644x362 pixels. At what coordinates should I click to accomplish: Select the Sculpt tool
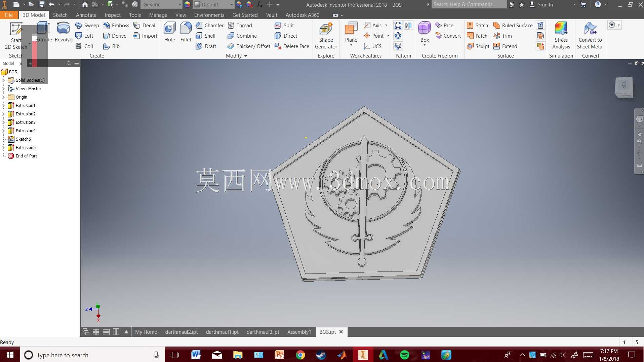coord(478,46)
